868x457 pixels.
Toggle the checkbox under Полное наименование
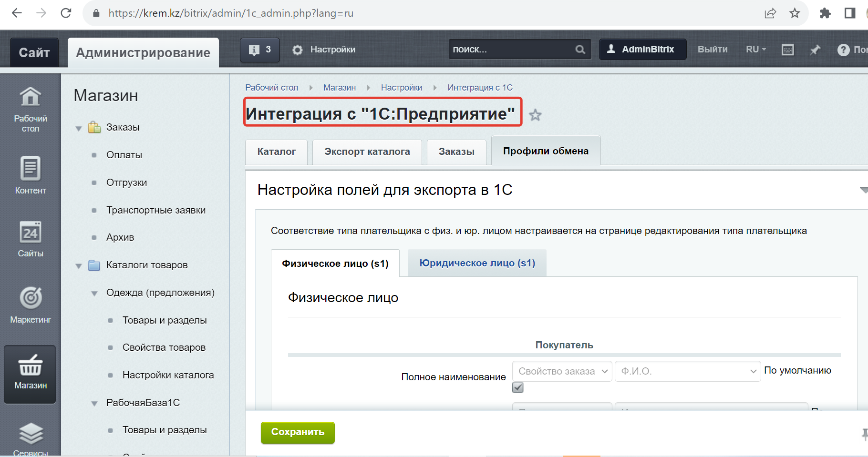coord(518,387)
